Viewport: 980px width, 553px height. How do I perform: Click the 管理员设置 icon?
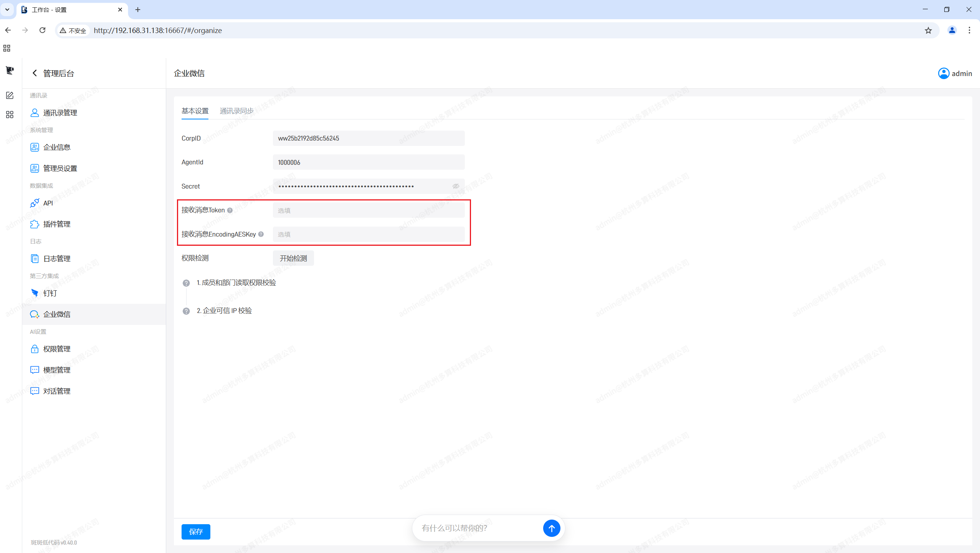point(35,168)
